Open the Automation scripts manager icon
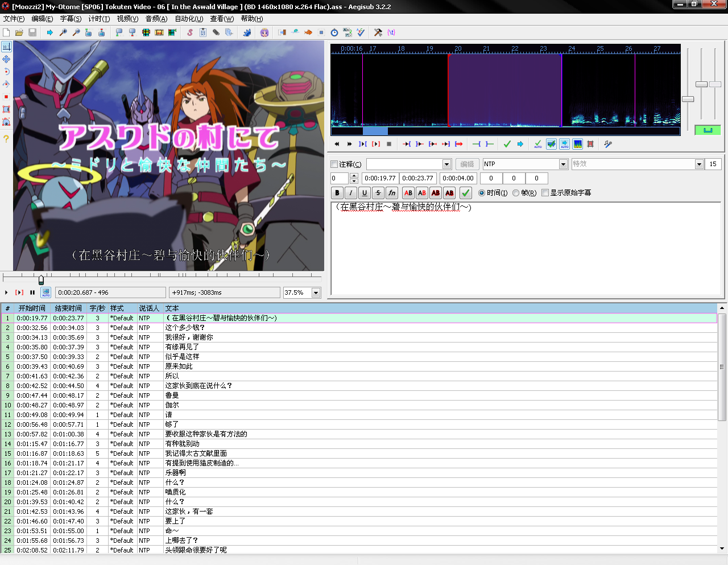The image size is (728, 565). (247, 32)
